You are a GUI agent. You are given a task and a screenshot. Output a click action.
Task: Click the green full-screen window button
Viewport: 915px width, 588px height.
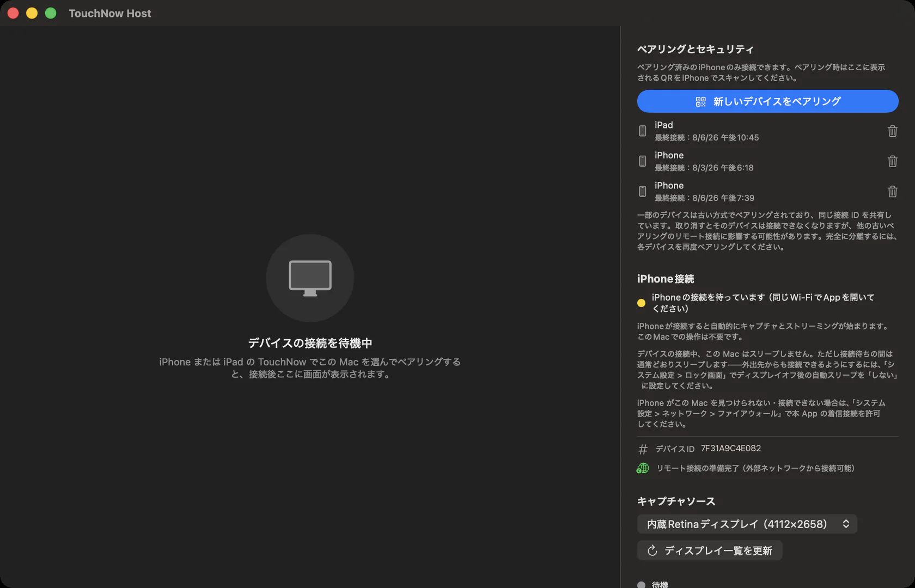(x=51, y=13)
